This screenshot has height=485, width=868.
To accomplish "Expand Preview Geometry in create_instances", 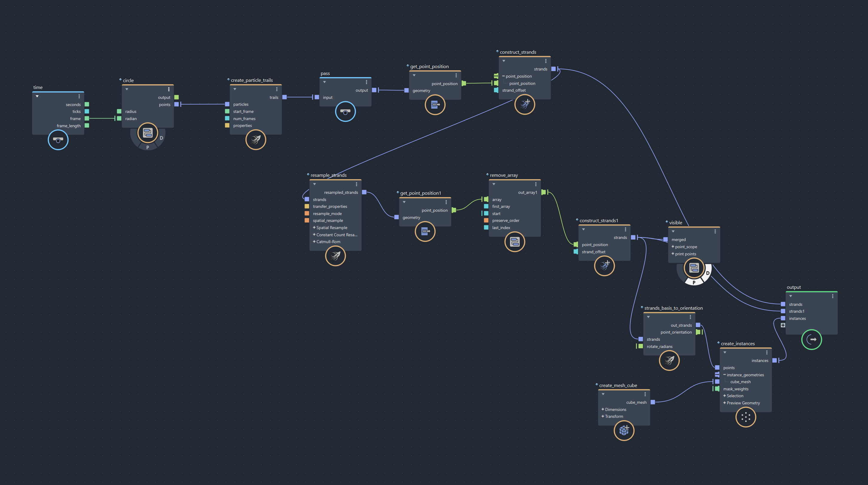I will click(x=725, y=403).
